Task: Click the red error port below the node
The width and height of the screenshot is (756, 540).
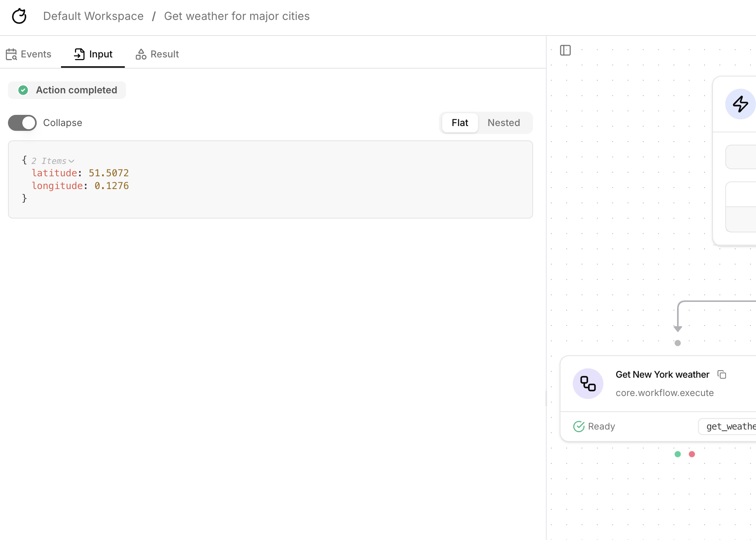Action: [x=692, y=454]
